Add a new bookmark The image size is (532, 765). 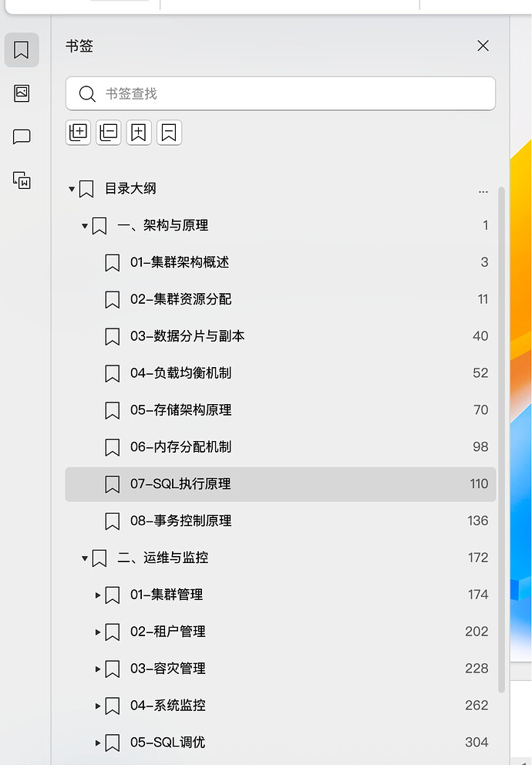139,133
